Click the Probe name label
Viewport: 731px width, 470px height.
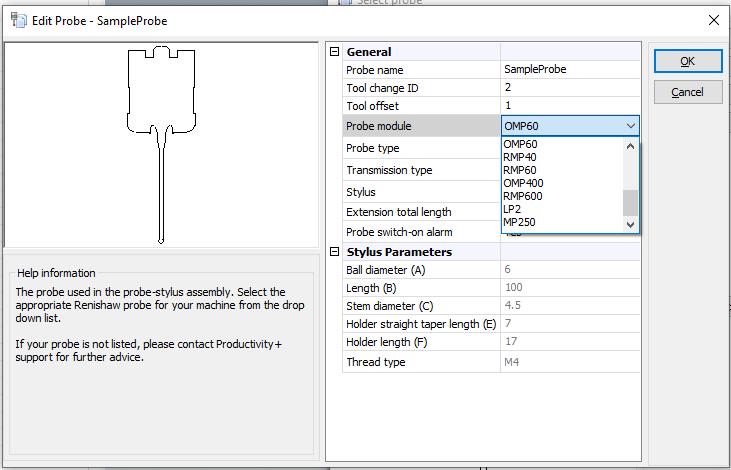click(x=374, y=70)
